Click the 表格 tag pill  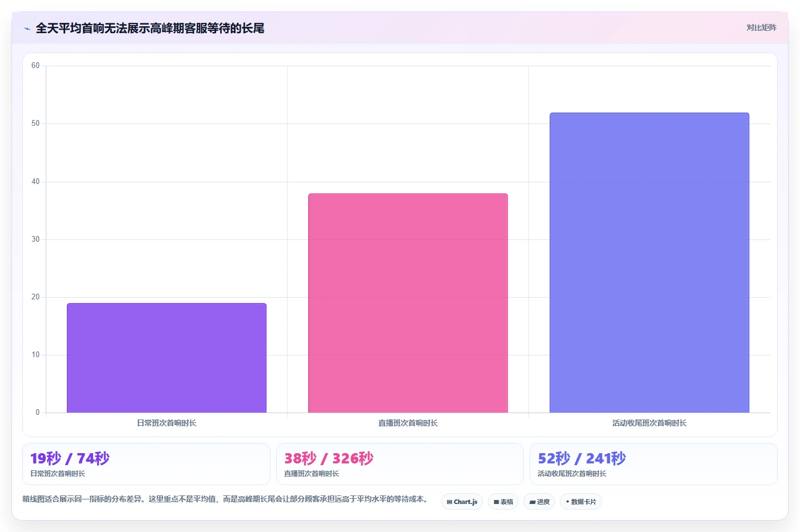(x=503, y=502)
